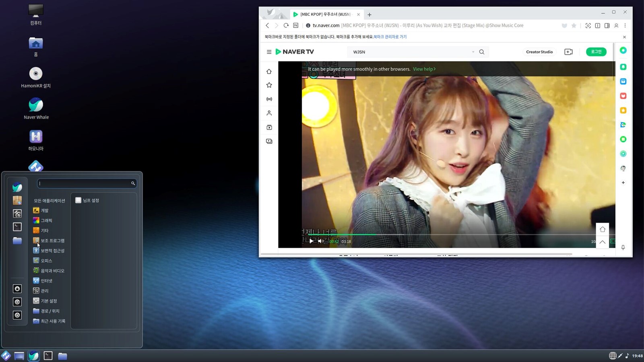Image resolution: width=644 pixels, height=362 pixels.
Task: Open the Naver TV hamburger menu
Action: point(269,52)
